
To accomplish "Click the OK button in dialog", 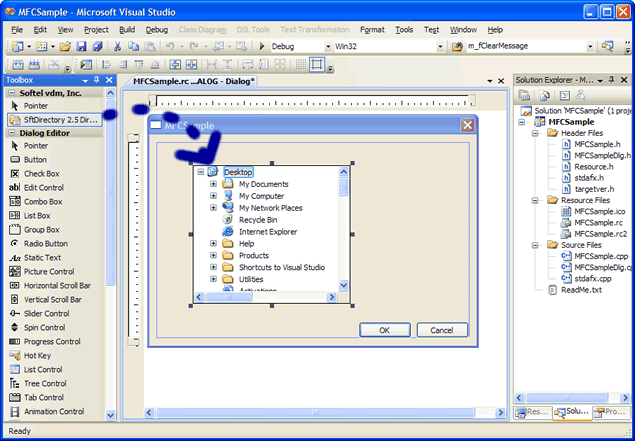I will pyautogui.click(x=384, y=330).
